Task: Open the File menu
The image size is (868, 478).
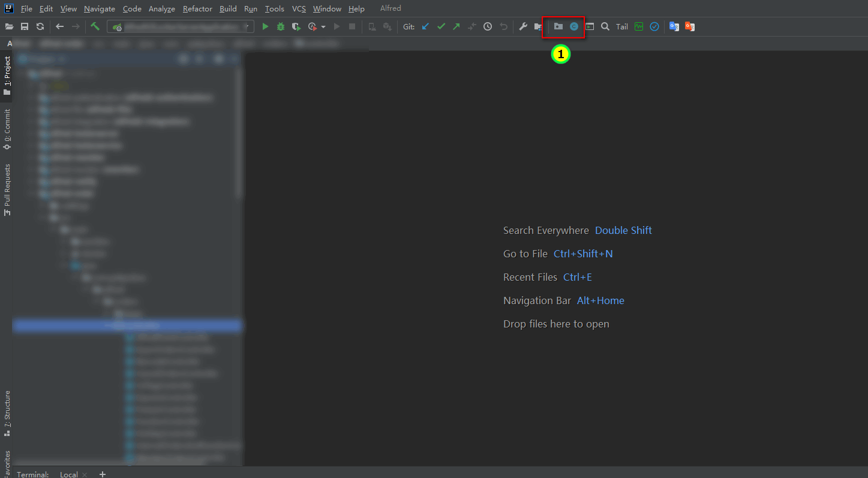Action: click(26, 9)
